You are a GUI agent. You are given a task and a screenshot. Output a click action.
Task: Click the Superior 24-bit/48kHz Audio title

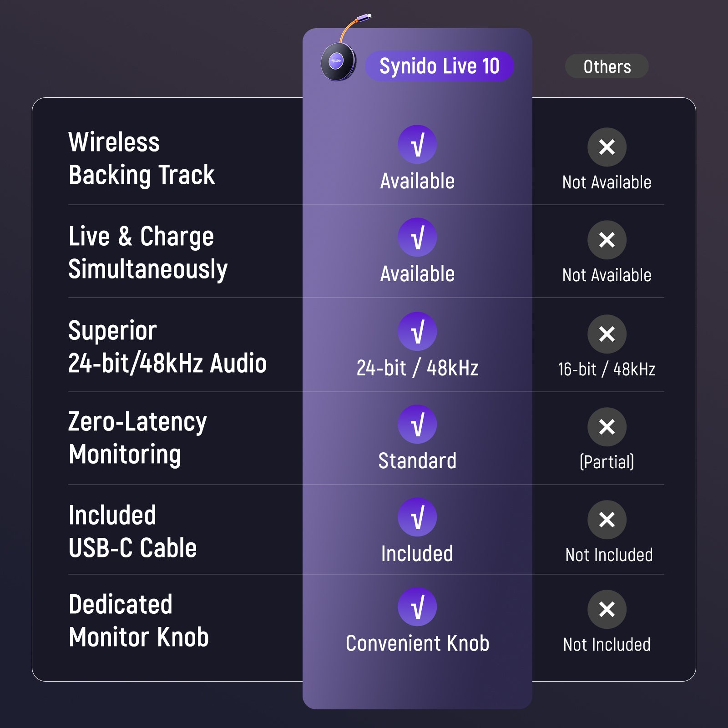point(167,347)
